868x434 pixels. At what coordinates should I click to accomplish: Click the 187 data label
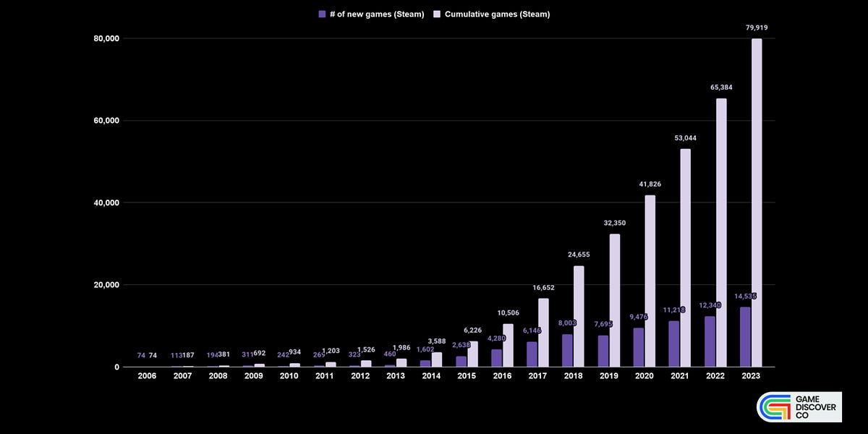tap(188, 355)
